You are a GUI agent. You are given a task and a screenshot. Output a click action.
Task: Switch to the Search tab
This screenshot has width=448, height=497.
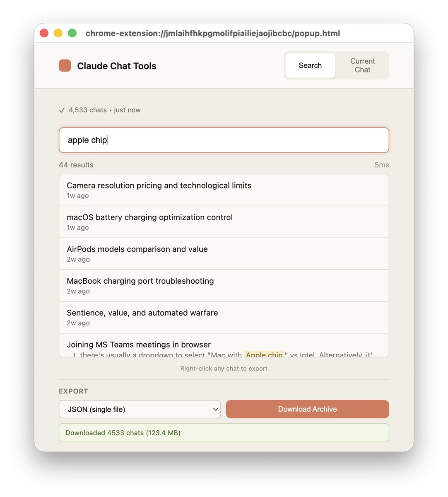[310, 65]
